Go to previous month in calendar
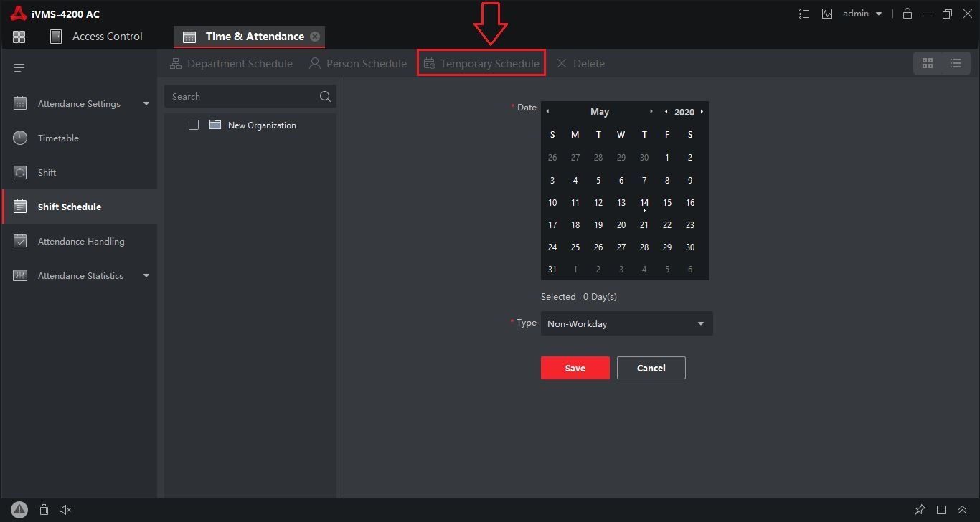 (548, 112)
